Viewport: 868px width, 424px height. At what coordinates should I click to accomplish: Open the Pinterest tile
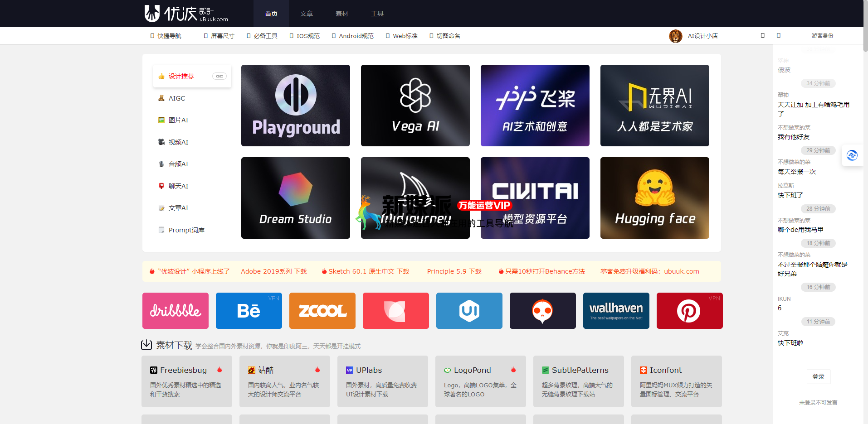[690, 311]
